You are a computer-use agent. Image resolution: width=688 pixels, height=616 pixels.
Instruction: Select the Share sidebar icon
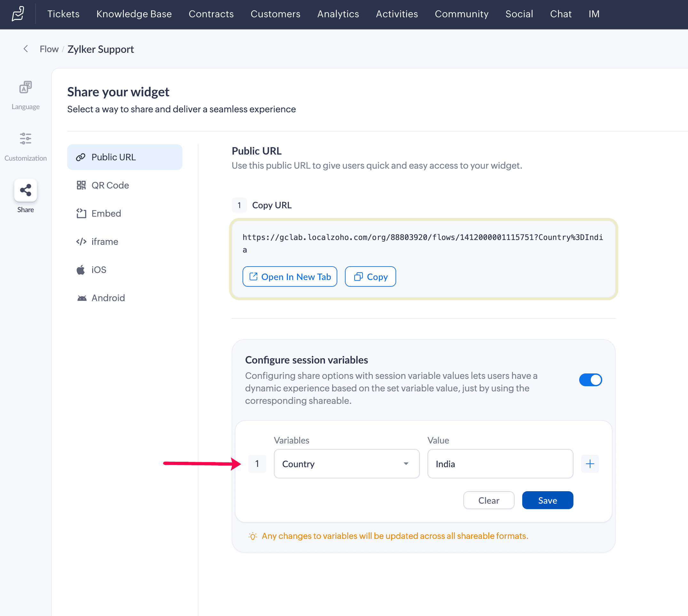click(25, 190)
